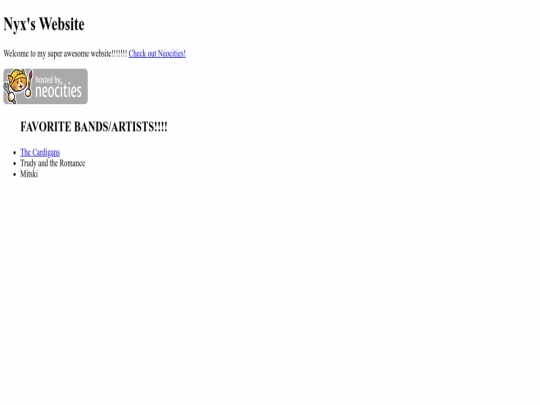Click the exclamation marks after "website"
The image size is (540, 405).
click(x=120, y=54)
